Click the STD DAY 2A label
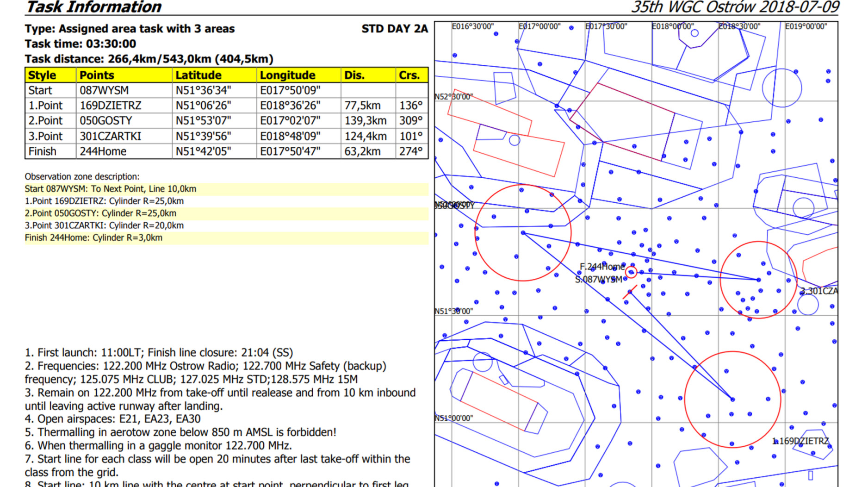The height and width of the screenshot is (487, 868). (394, 29)
